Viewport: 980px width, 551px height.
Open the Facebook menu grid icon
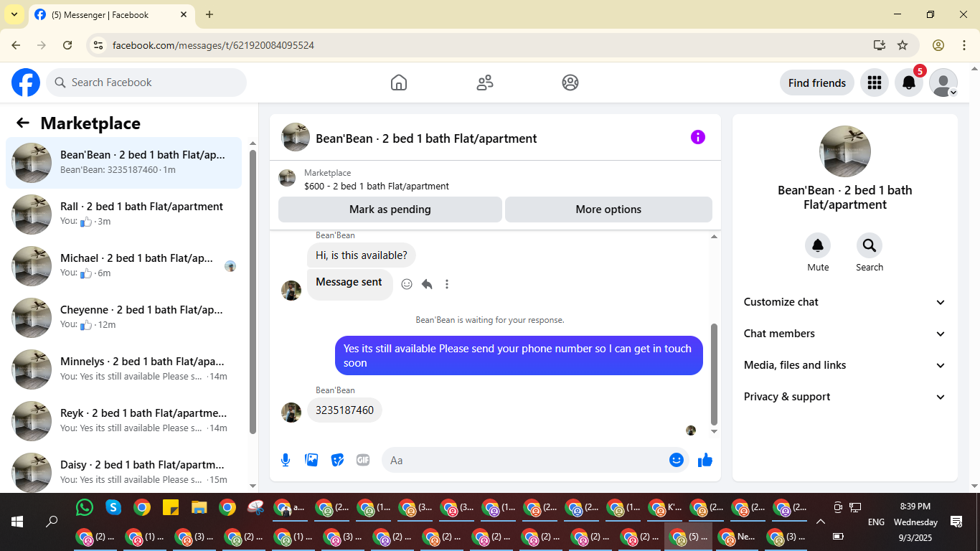[x=874, y=83]
